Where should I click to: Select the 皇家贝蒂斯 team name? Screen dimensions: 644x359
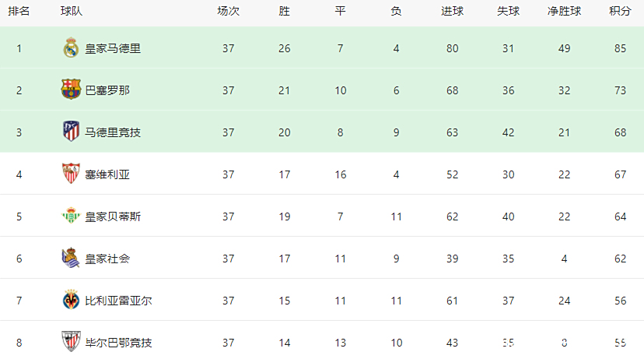(x=113, y=216)
